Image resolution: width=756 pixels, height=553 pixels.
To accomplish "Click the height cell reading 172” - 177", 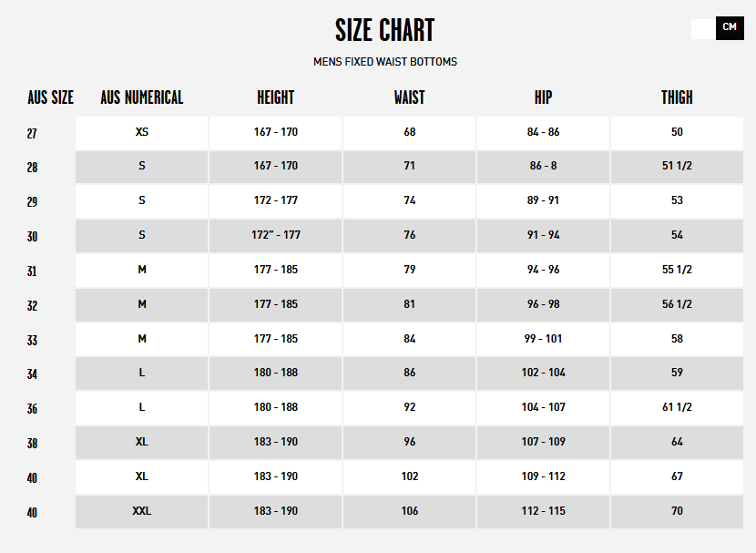I will tap(276, 236).
